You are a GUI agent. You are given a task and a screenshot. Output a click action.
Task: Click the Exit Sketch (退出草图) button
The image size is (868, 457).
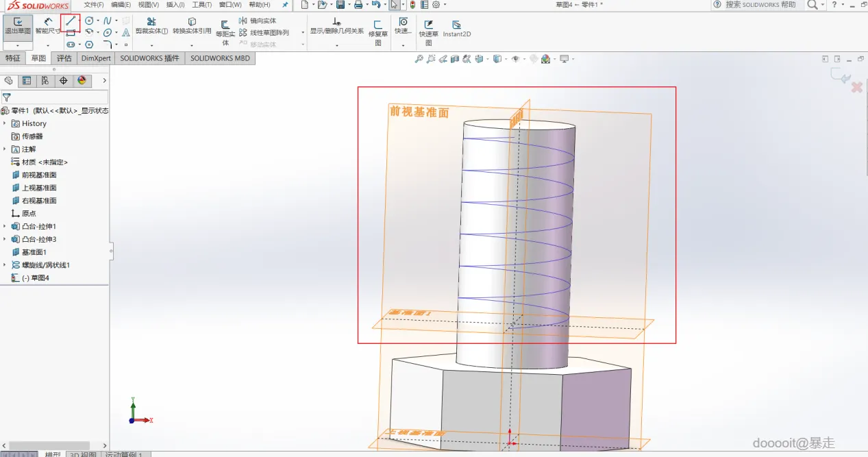pos(17,25)
